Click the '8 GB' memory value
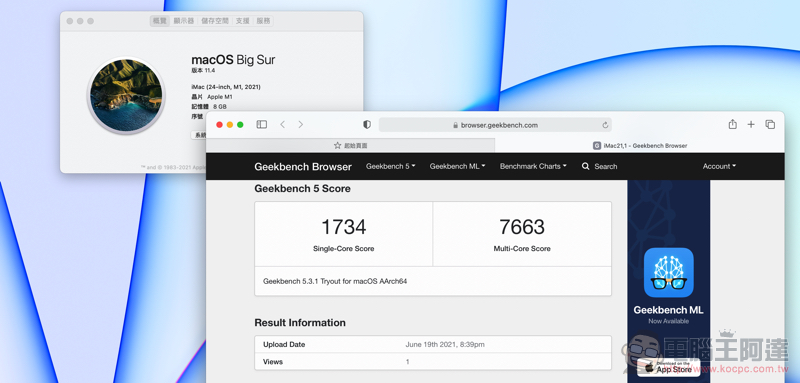Image resolution: width=800 pixels, height=383 pixels. (x=219, y=107)
